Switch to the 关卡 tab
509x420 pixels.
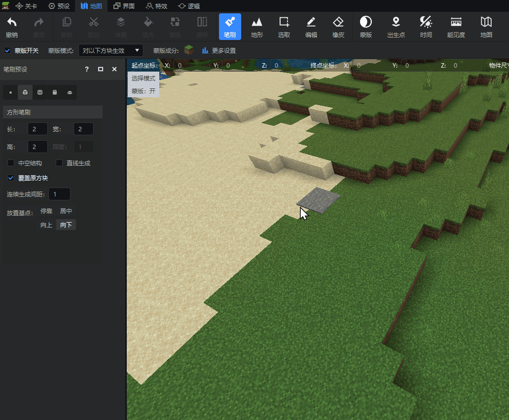click(x=26, y=6)
